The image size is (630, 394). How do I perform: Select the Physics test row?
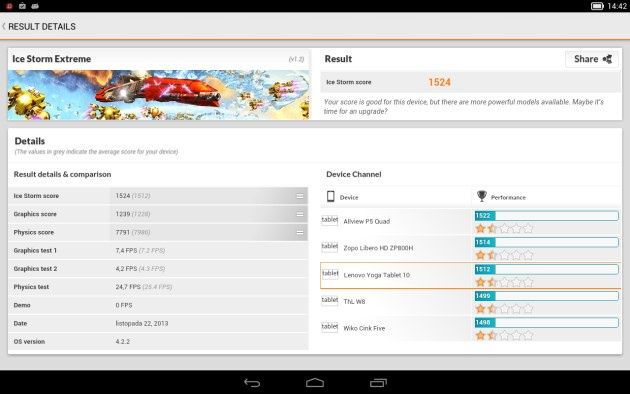point(158,287)
